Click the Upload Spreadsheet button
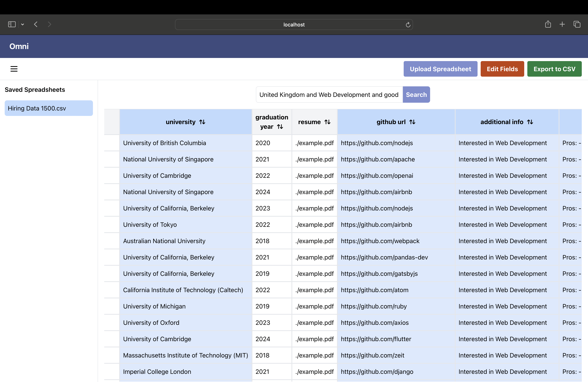 (x=440, y=69)
